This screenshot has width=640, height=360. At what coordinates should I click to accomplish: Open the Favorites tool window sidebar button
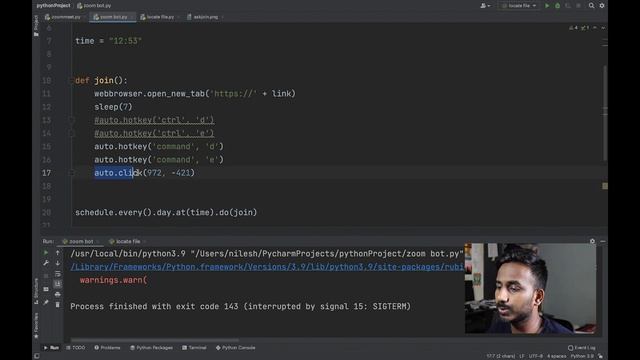pos(36,325)
